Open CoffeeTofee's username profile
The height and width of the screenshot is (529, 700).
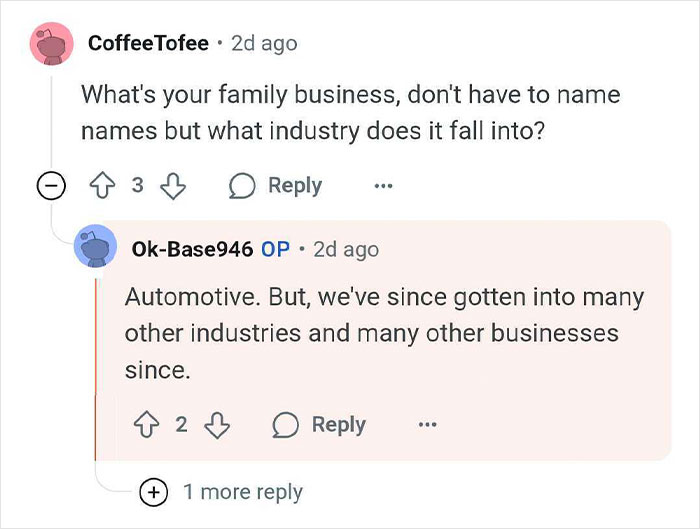click(x=148, y=43)
